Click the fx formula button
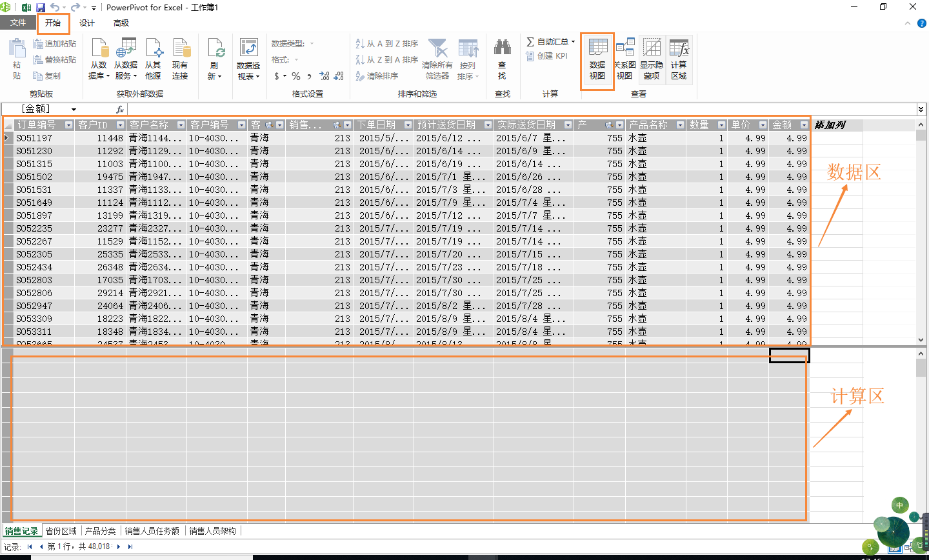929x560 pixels. point(120,110)
